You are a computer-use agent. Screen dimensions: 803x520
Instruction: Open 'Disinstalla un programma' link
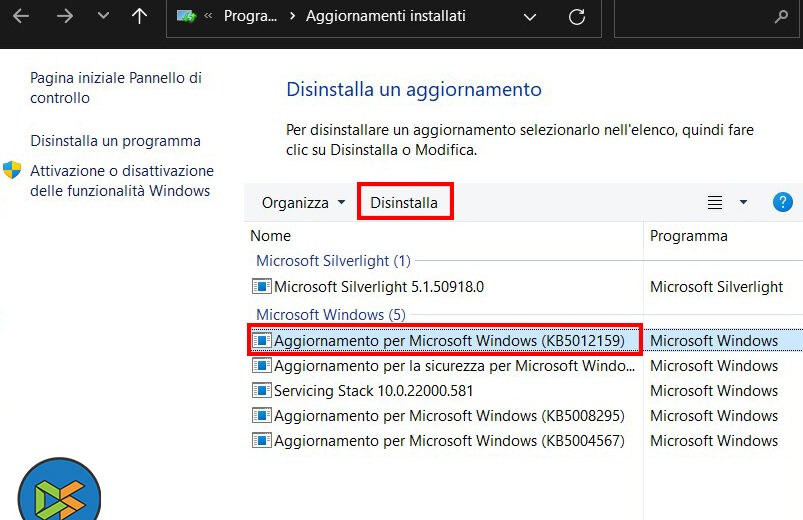[x=115, y=141]
